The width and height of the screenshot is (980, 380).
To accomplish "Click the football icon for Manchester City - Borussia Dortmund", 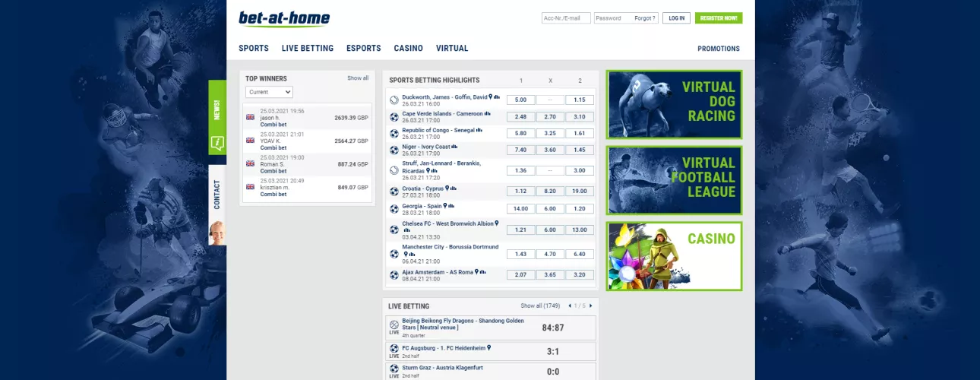I will pyautogui.click(x=394, y=254).
